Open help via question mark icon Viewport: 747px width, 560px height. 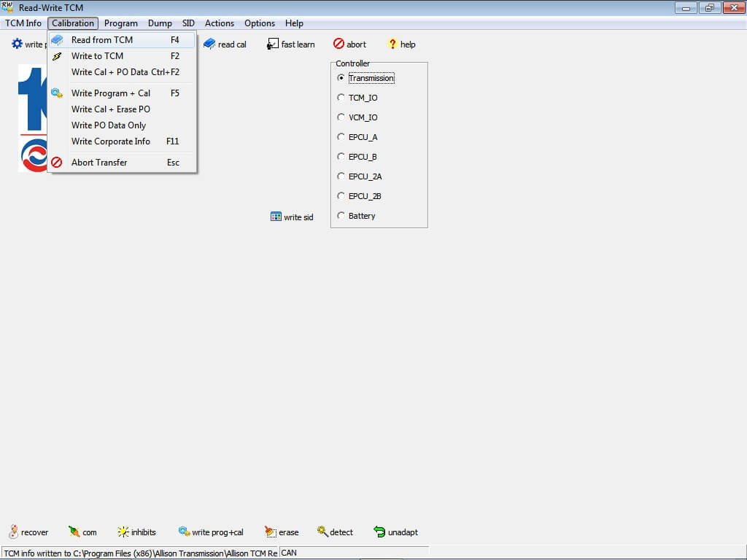click(x=392, y=44)
